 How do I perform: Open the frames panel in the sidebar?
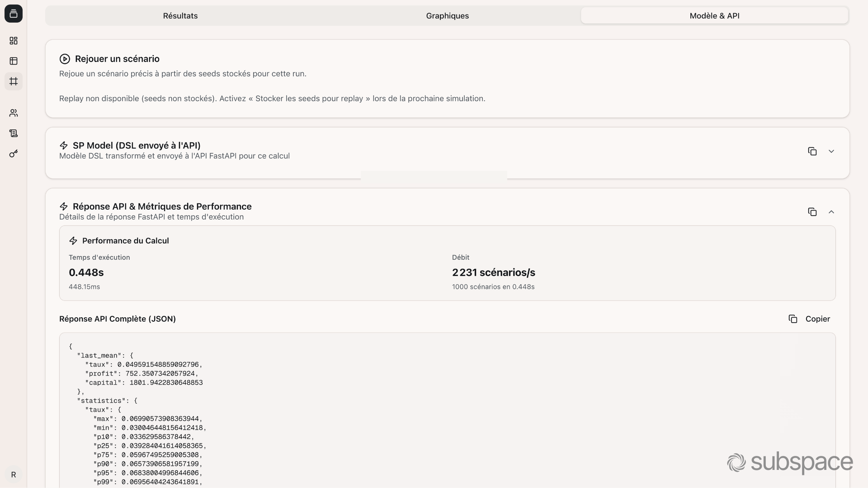14,81
